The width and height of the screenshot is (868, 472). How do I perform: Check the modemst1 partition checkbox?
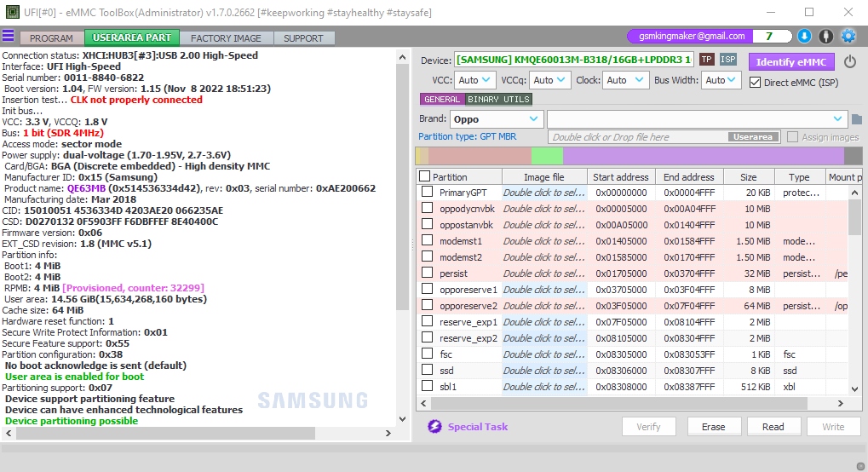[x=427, y=240]
